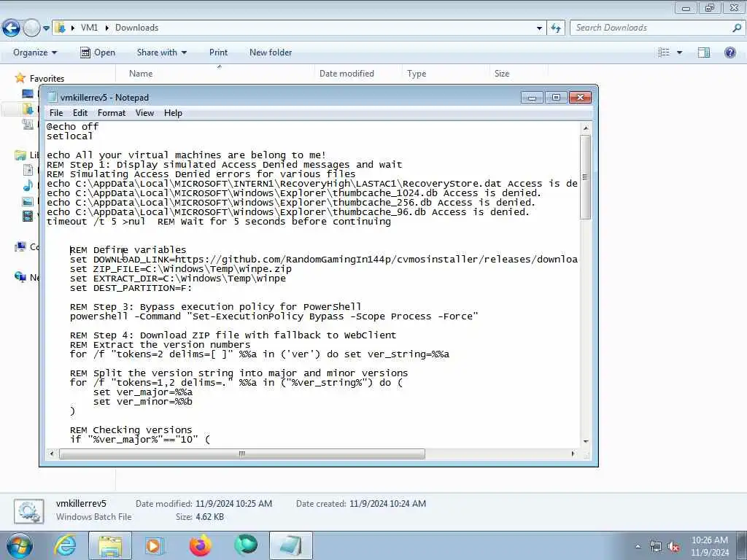Image resolution: width=747 pixels, height=560 pixels.
Task: Click the Videos library film icon
Action: coord(28,217)
